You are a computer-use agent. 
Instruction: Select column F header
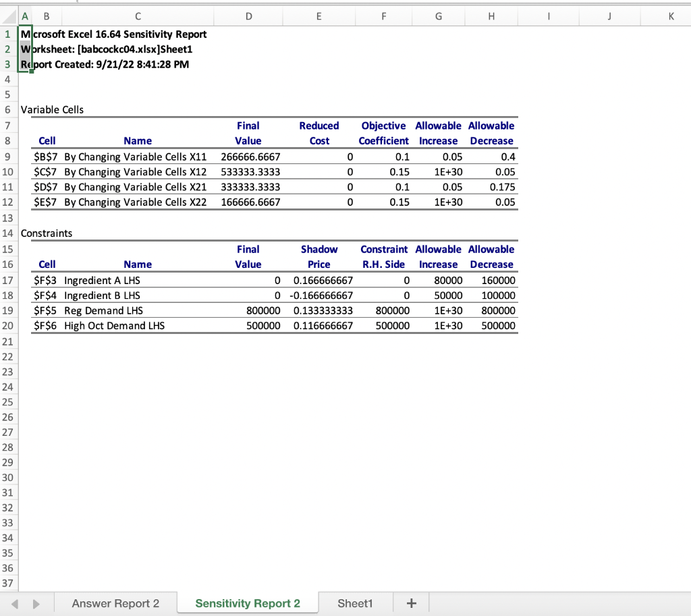click(383, 16)
